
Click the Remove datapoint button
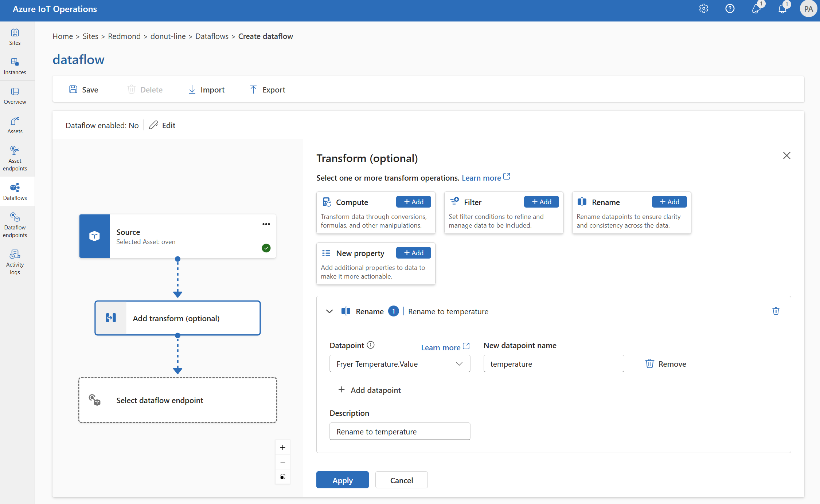pyautogui.click(x=665, y=363)
